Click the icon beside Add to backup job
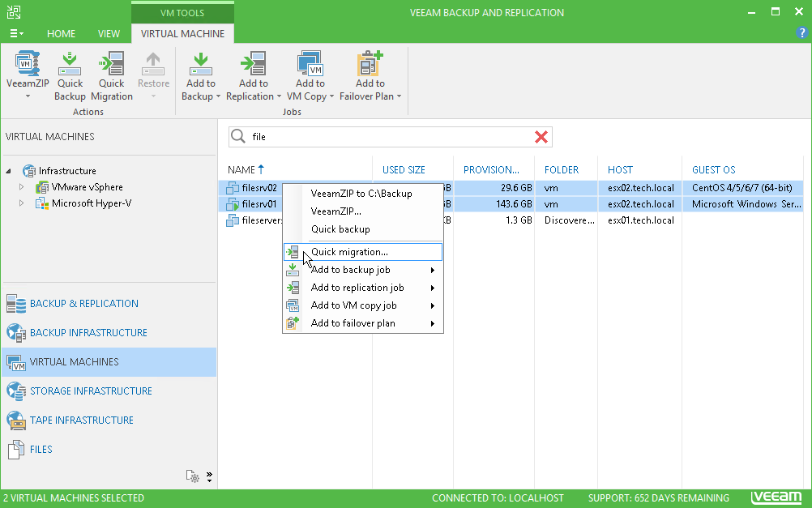The image size is (812, 508). [293, 270]
